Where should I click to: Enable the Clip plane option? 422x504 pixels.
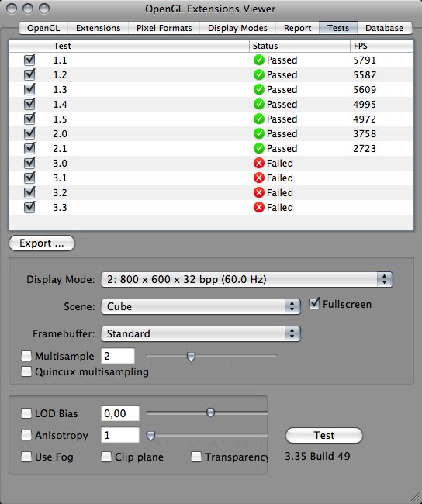pos(106,457)
